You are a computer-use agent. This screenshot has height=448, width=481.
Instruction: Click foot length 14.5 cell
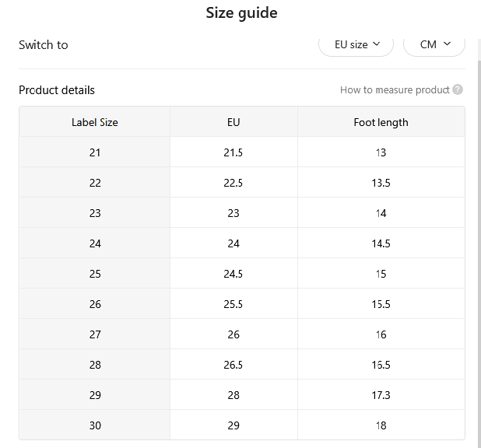pos(381,243)
